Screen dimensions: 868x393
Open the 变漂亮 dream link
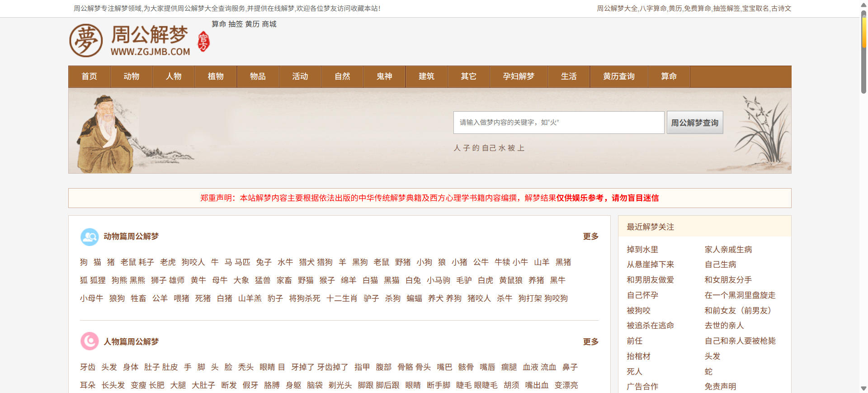coord(566,385)
